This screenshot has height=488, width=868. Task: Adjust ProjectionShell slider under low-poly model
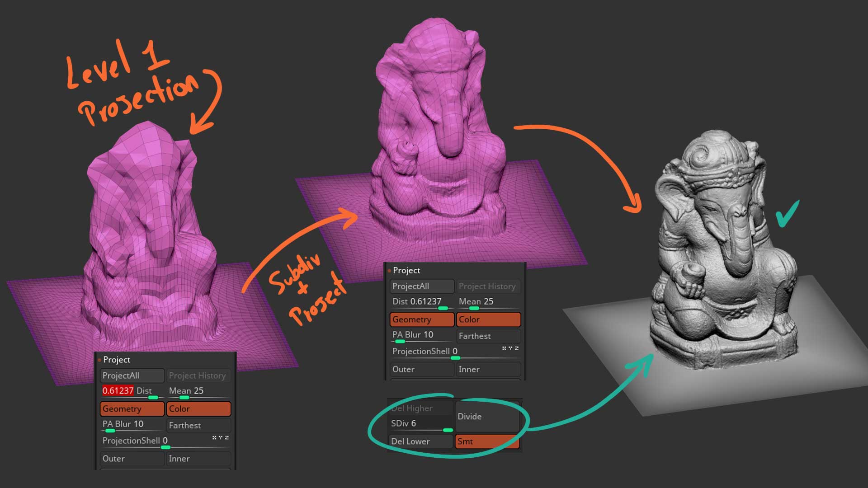coord(165,441)
